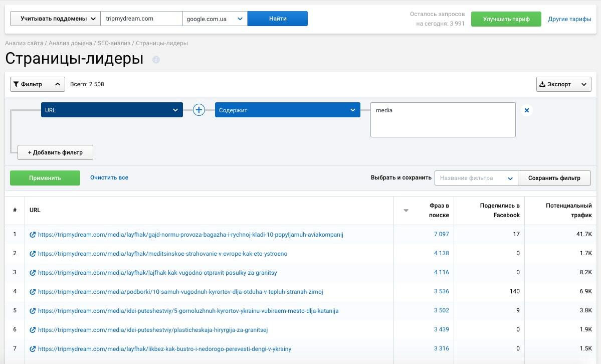601x364 pixels.
Task: Click external link icon in row 7
Action: tap(33, 349)
